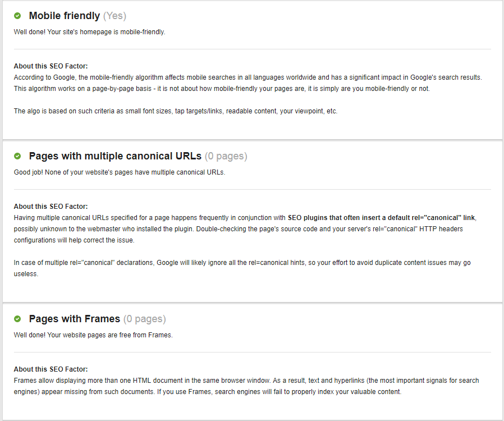This screenshot has height=421, width=504.
Task: Select the Pages with multiple canonical URLs heading
Action: 115,156
